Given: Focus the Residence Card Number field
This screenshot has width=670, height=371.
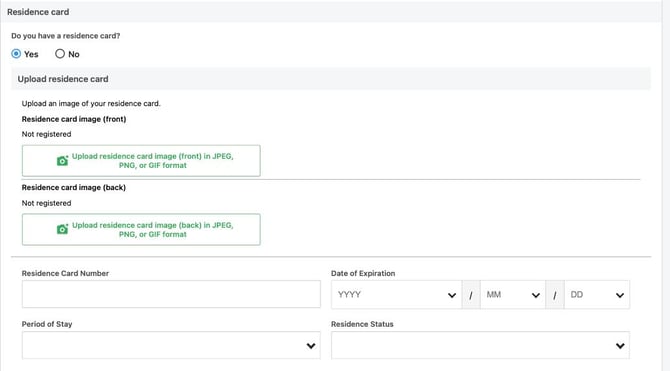Looking at the screenshot, I should coord(171,294).
